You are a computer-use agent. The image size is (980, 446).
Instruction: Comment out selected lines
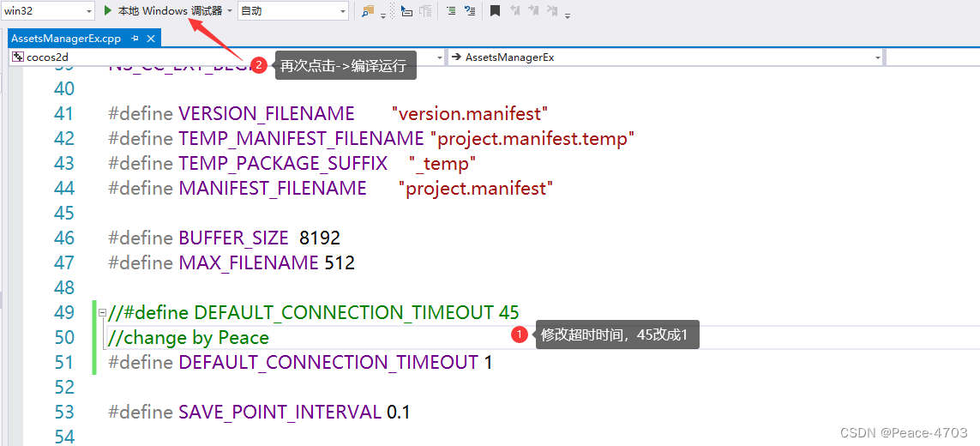(470, 10)
